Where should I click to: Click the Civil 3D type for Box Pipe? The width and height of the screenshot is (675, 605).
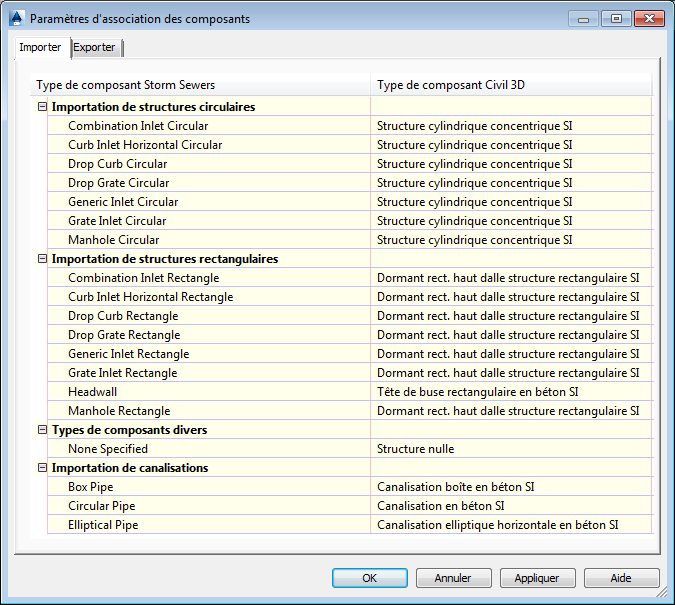pyautogui.click(x=455, y=487)
